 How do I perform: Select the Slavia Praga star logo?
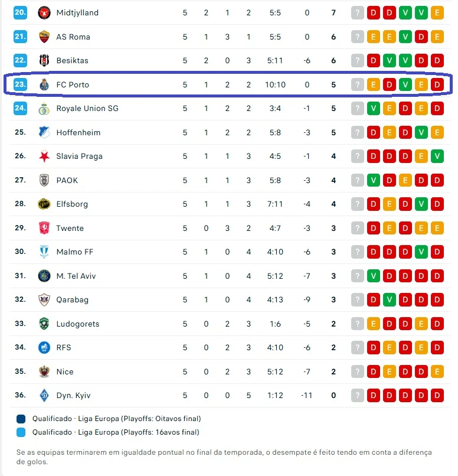(x=44, y=157)
